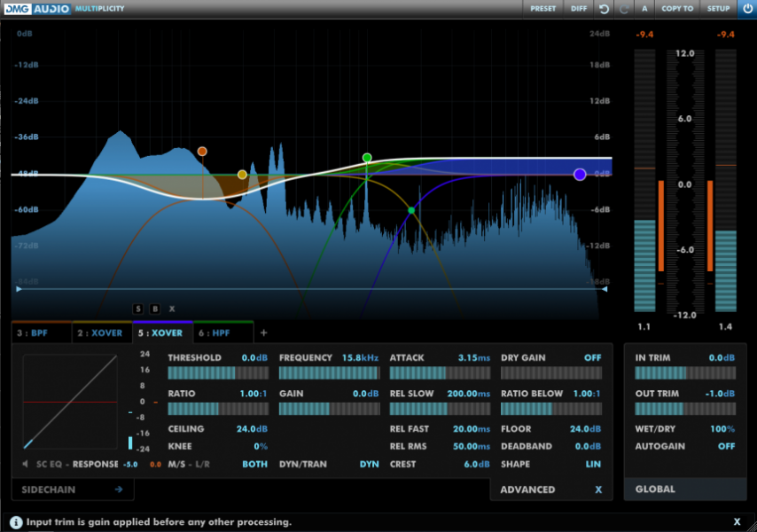Activate the A button next to Copy To

tap(645, 9)
